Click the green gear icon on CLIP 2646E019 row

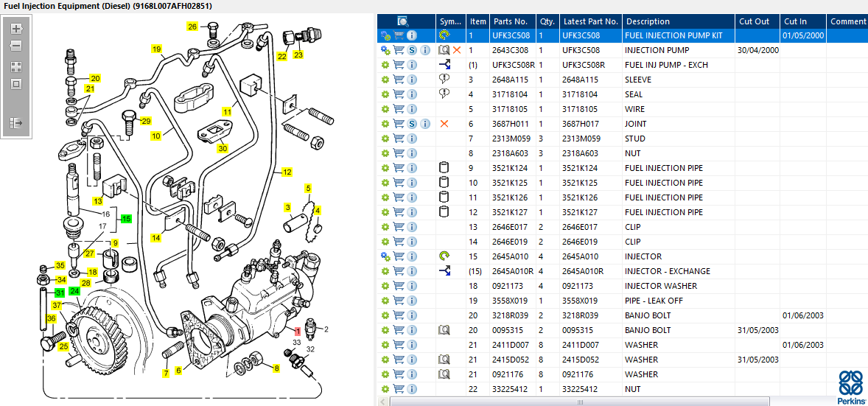pyautogui.click(x=385, y=242)
